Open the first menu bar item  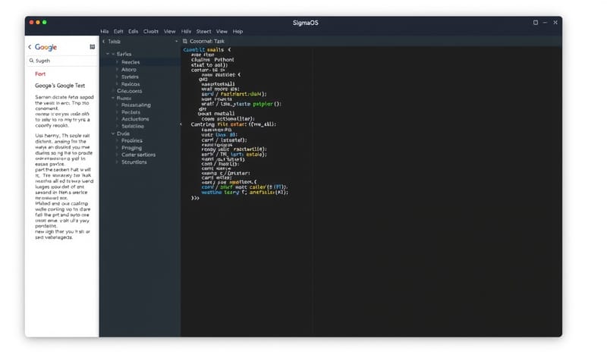pyautogui.click(x=105, y=31)
